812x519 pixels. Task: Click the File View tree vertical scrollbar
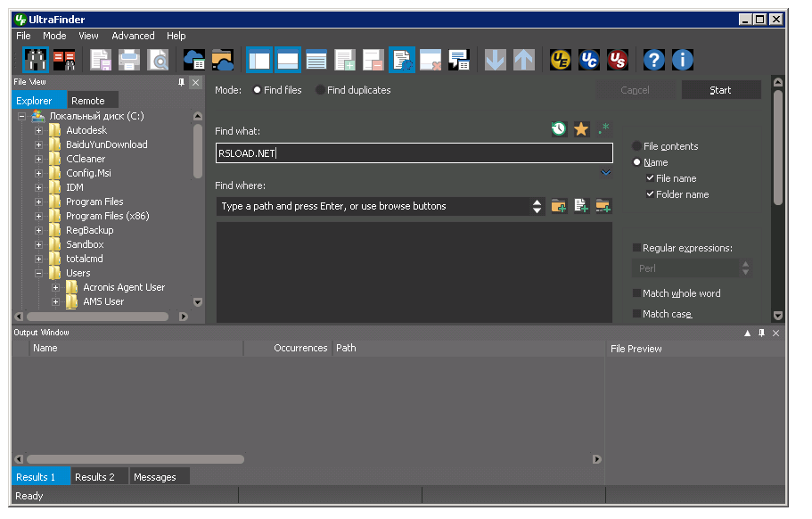[197, 152]
